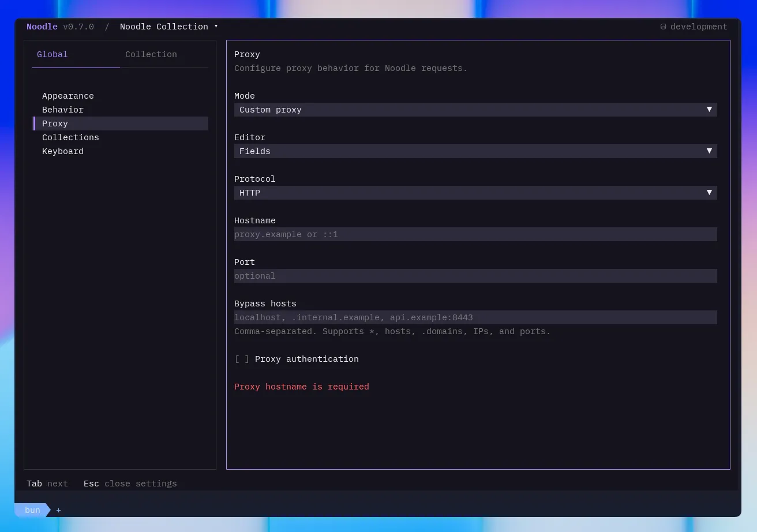Image resolution: width=757 pixels, height=532 pixels.
Task: Open Collections settings section
Action: coord(120,137)
